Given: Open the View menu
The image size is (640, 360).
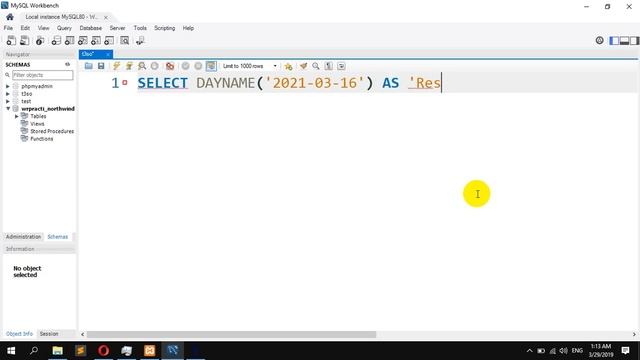Looking at the screenshot, I should coord(43,28).
